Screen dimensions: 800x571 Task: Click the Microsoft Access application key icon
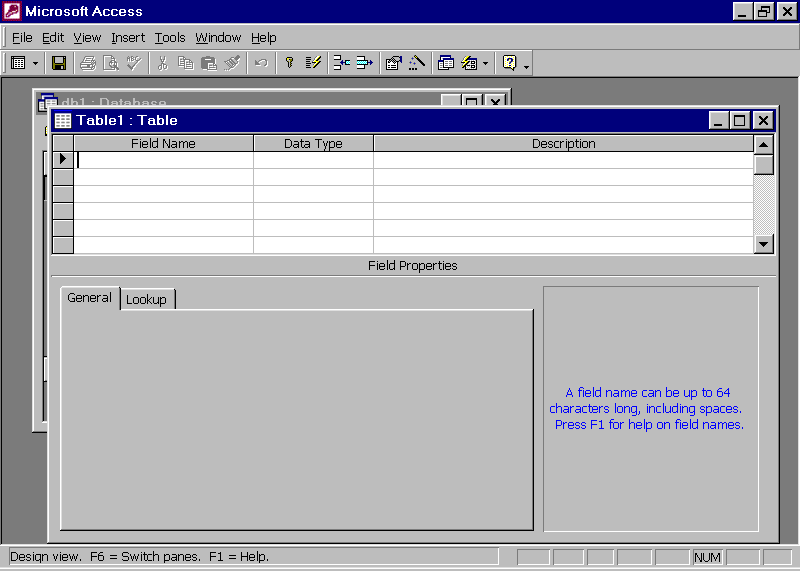click(12, 11)
